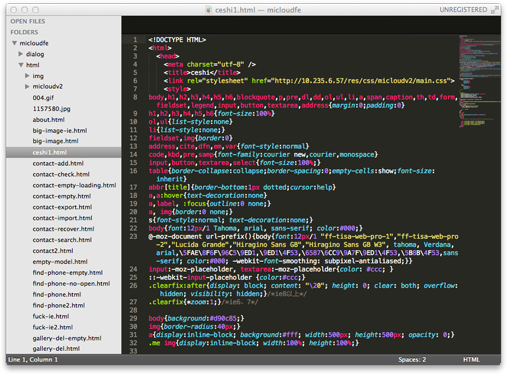Select the micloudfe root folder name

tap(34, 43)
